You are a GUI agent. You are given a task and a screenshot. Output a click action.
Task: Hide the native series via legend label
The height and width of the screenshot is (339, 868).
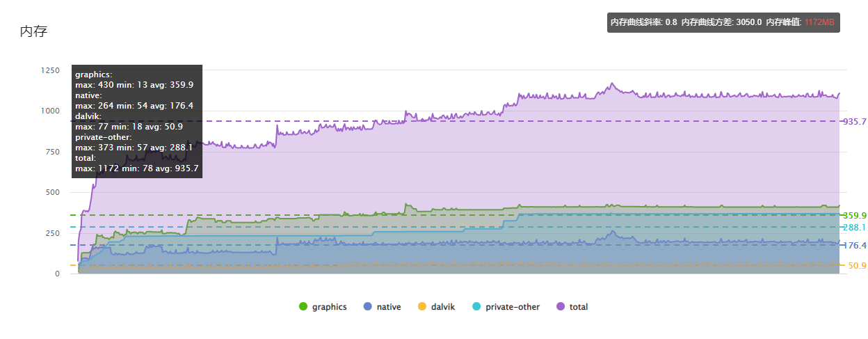[x=389, y=307]
